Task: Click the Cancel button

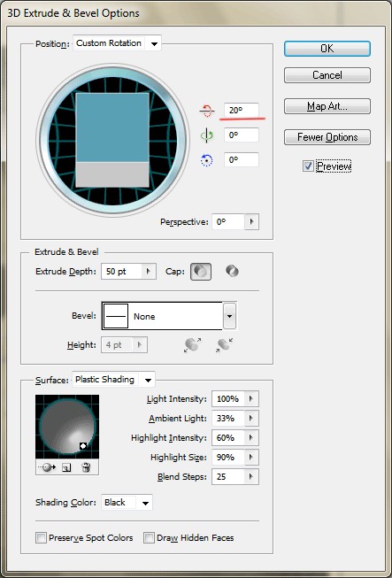Action: tap(327, 75)
